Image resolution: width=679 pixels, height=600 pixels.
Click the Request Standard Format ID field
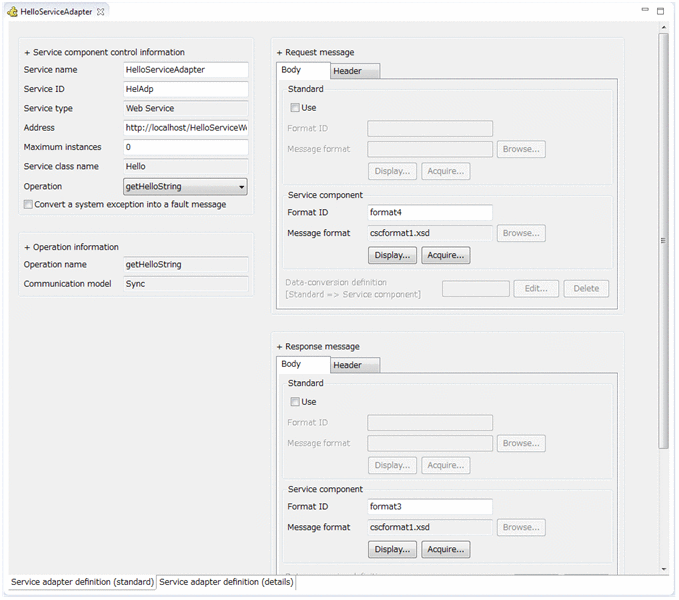(x=430, y=129)
